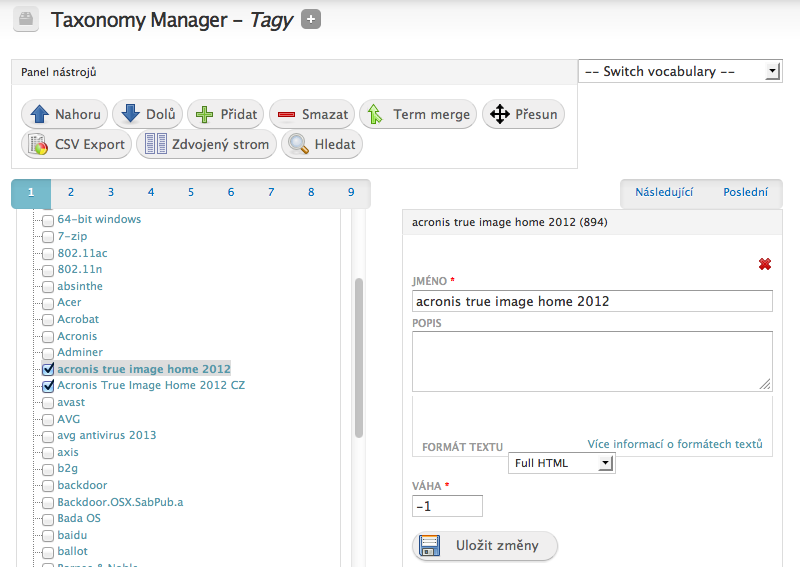Uncheck Acronis True Image Home 2012 CZ
The width and height of the screenshot is (800, 567).
(x=48, y=386)
